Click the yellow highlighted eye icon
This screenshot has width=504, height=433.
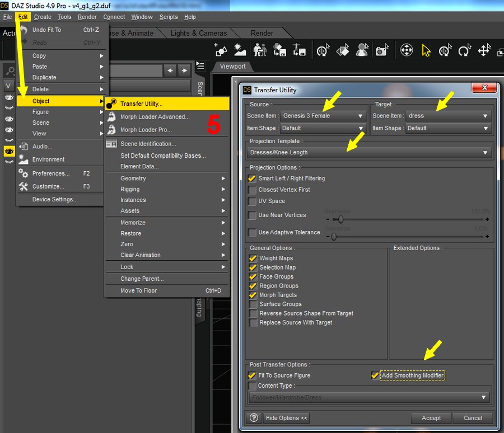(x=9, y=151)
